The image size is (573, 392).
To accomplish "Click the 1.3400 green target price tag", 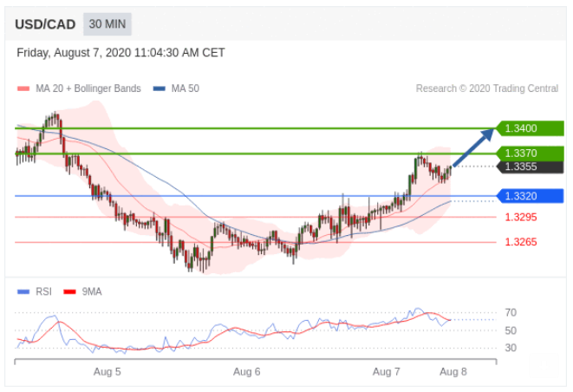I will click(530, 128).
